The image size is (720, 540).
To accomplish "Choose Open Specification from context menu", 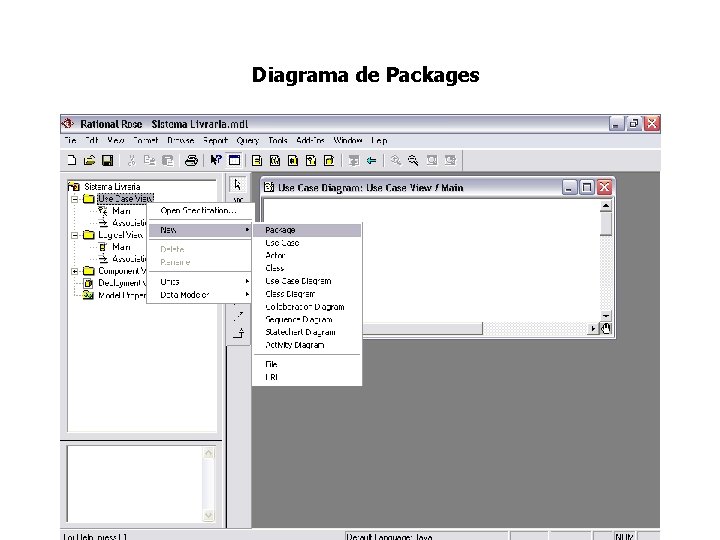I will pyautogui.click(x=200, y=210).
